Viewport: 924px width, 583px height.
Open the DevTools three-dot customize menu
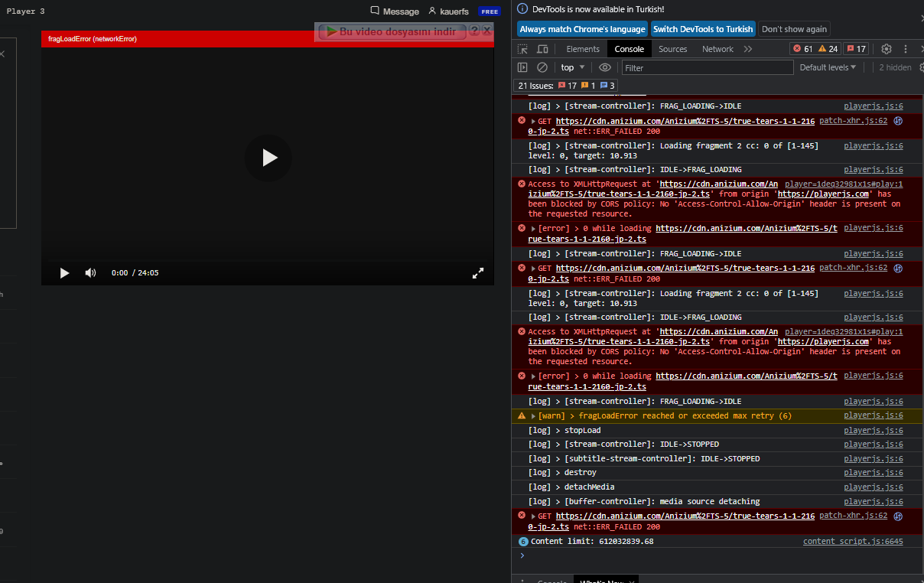[x=906, y=49]
